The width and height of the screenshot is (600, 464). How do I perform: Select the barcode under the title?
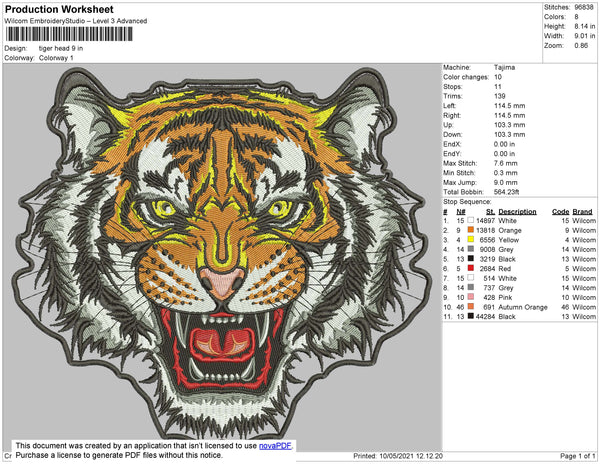pyautogui.click(x=69, y=34)
